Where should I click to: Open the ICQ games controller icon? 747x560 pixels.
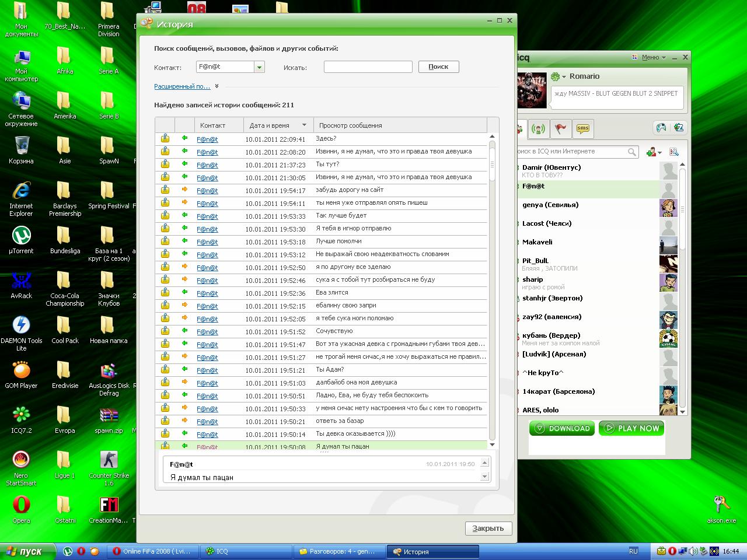[x=661, y=128]
